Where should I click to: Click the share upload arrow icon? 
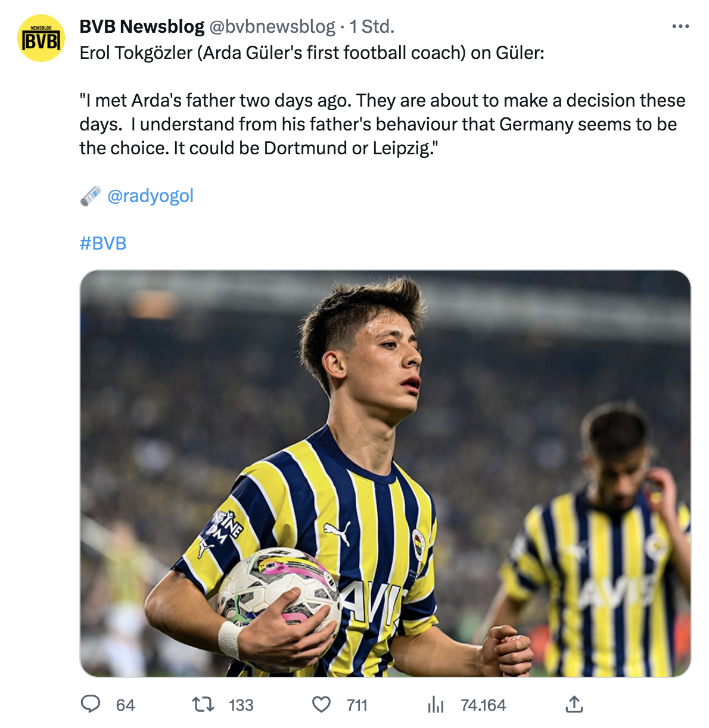click(x=573, y=704)
